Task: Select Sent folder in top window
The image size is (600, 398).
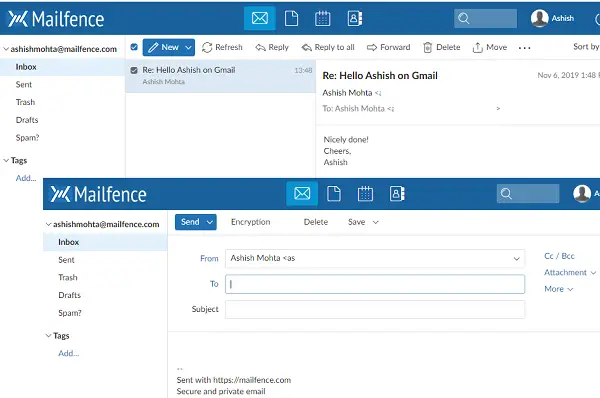Action: click(x=24, y=85)
